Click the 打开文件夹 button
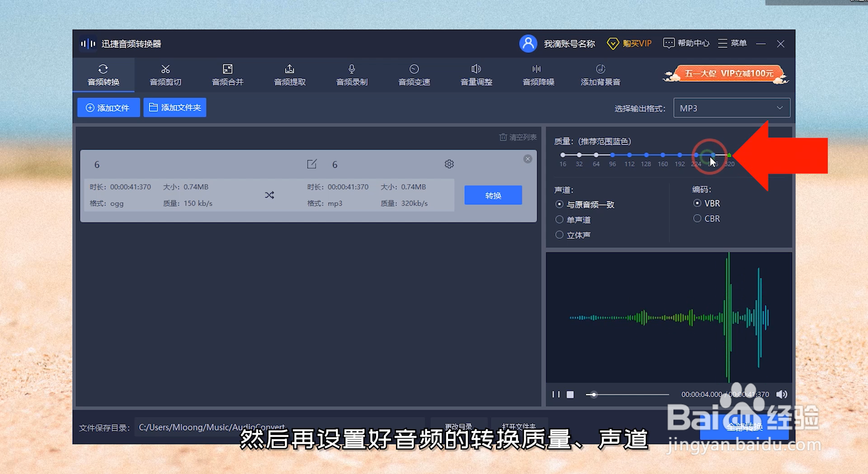 click(x=519, y=427)
